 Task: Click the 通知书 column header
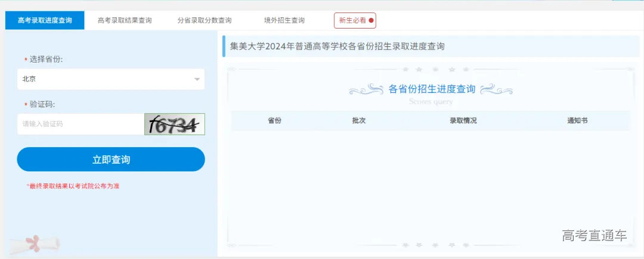point(577,121)
